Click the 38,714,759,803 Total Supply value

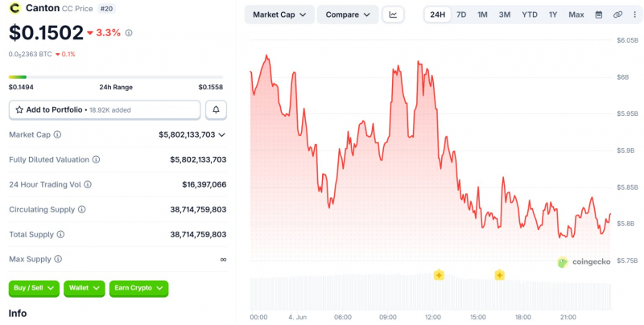pos(198,235)
